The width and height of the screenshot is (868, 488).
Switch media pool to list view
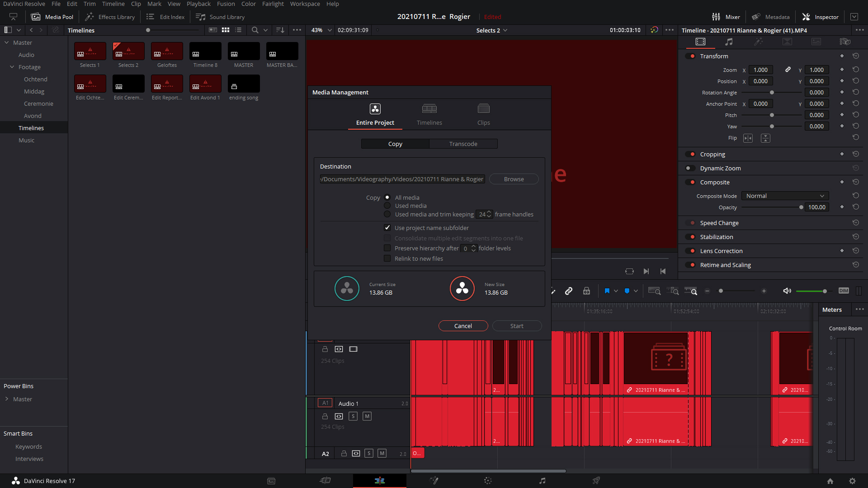238,30
